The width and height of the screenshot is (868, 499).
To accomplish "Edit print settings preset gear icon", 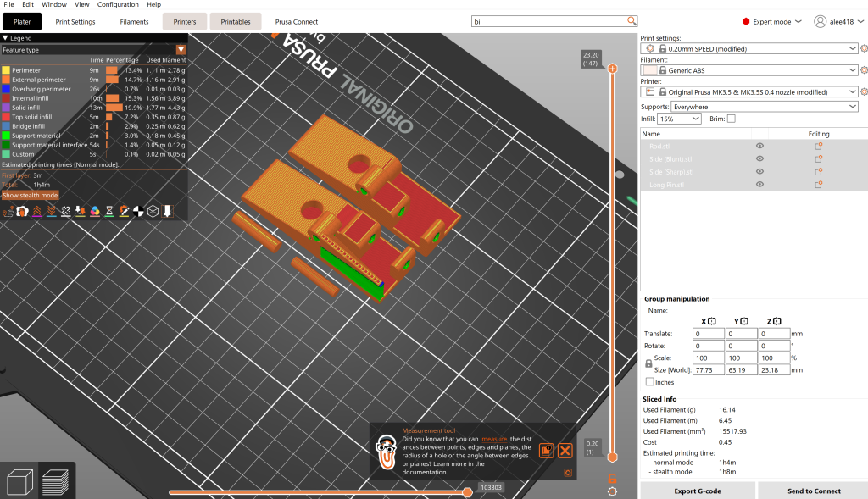I will 864,48.
